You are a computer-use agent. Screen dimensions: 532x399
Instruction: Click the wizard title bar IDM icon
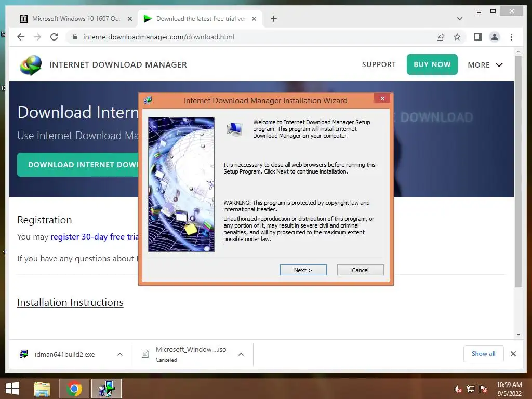[148, 100]
